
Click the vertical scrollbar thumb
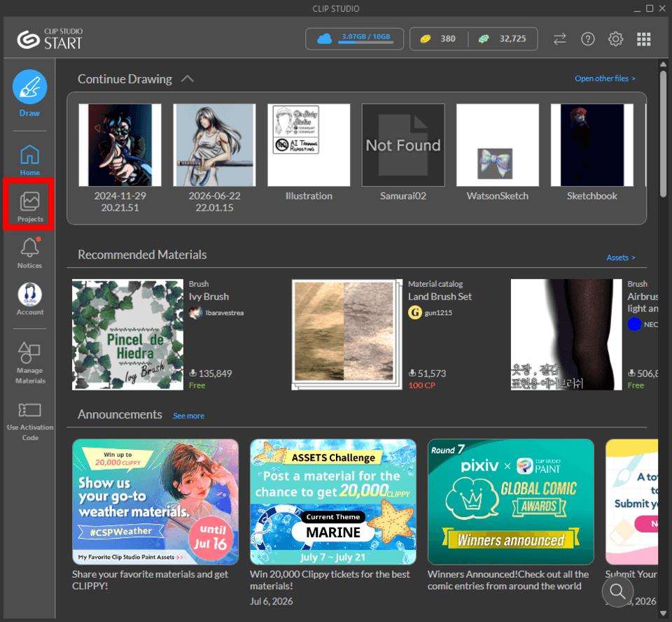663,134
